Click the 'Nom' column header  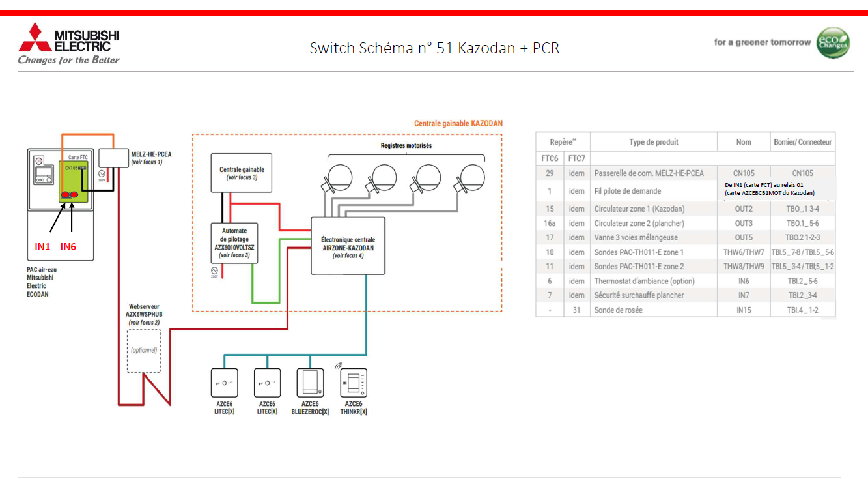click(744, 142)
